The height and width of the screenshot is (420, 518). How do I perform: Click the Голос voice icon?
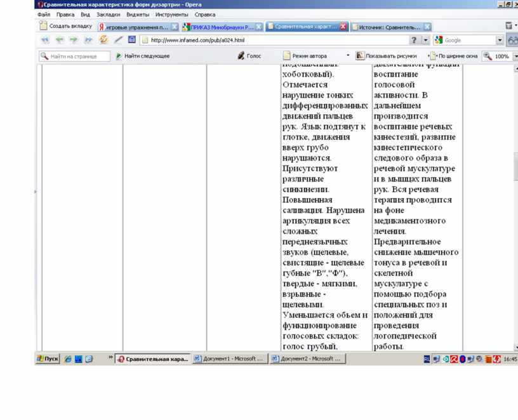pos(242,56)
